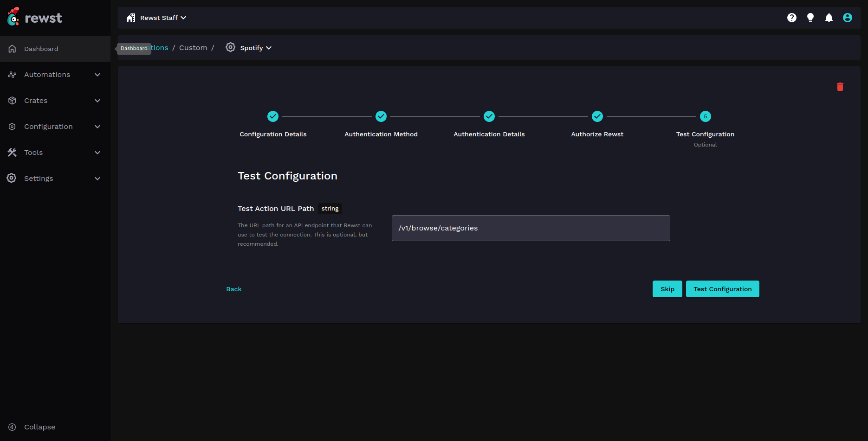Click the Collapse sidebar icon
This screenshot has width=868, height=441.
point(13,427)
